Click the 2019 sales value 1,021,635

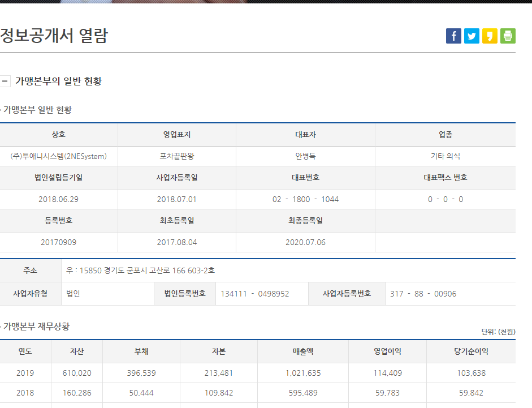tap(302, 373)
